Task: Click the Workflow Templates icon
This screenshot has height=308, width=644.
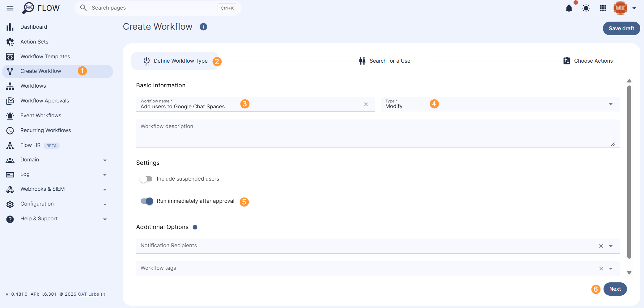Action: 10,57
